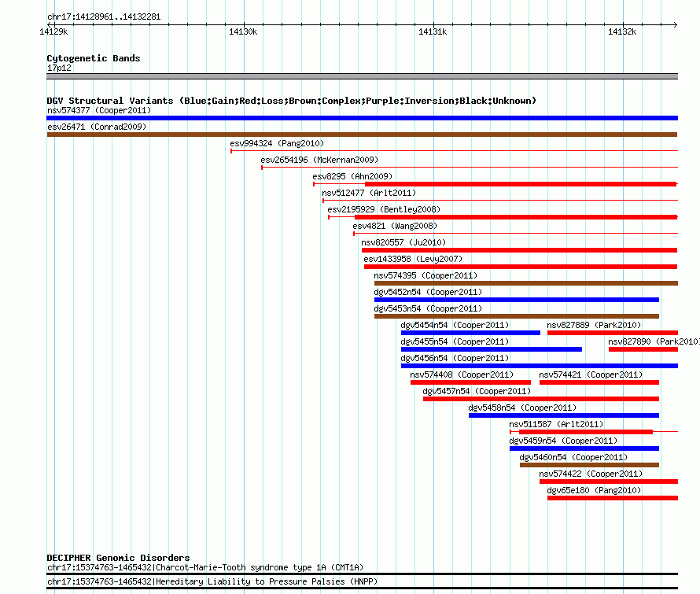Click the dgv5452n54 (Cooper2011) blue bar
The width and height of the screenshot is (700, 594).
[517, 300]
